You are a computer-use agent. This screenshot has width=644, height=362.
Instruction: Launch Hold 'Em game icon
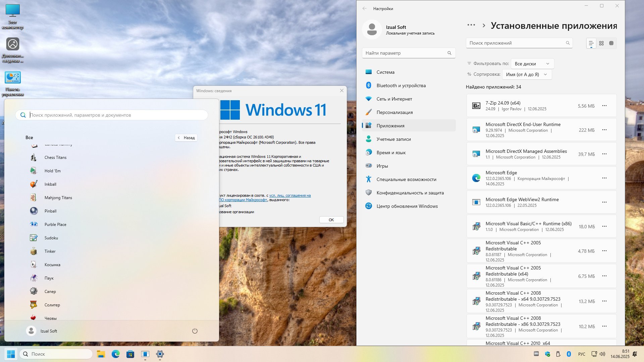coord(34,171)
